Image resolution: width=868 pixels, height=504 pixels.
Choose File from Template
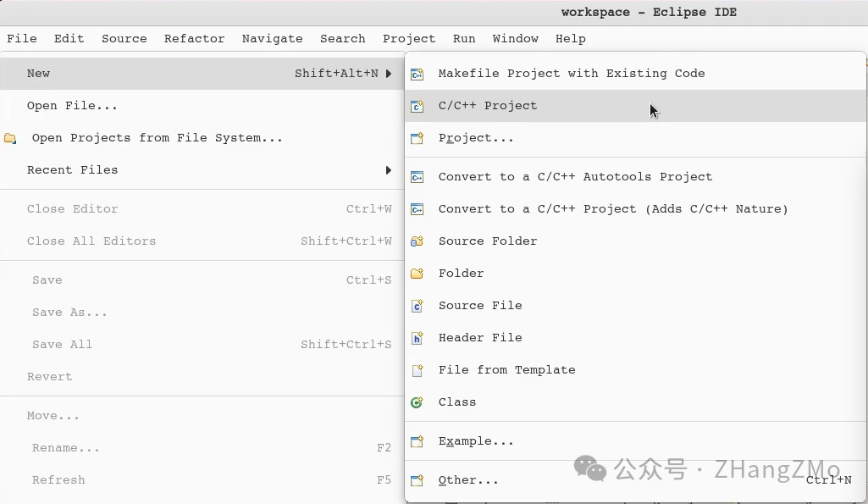coord(635,370)
